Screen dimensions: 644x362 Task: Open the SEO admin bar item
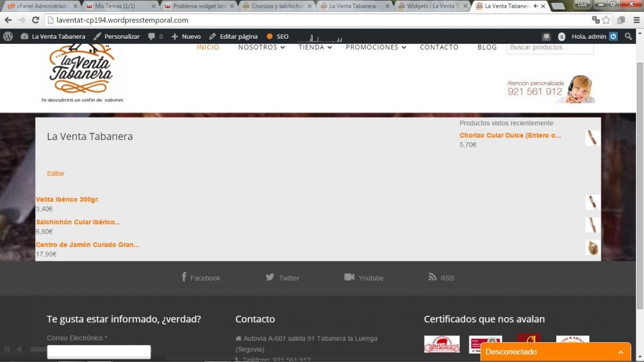coord(278,36)
